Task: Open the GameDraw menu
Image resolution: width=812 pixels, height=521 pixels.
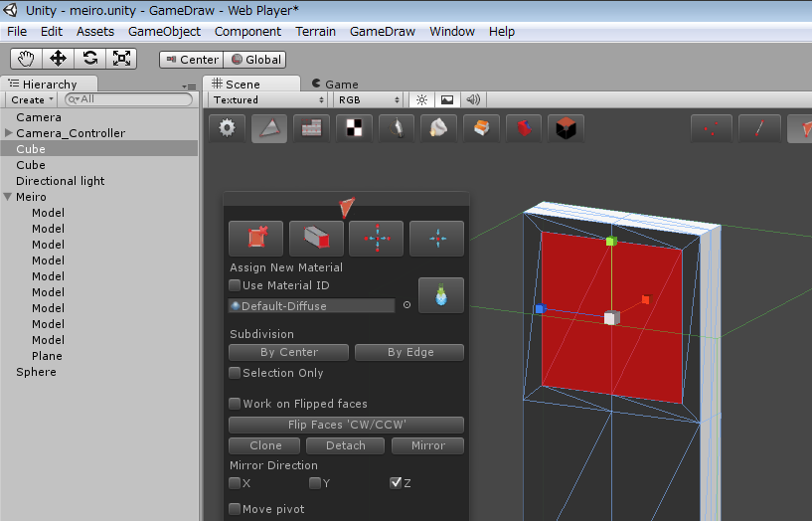Action: 383,32
